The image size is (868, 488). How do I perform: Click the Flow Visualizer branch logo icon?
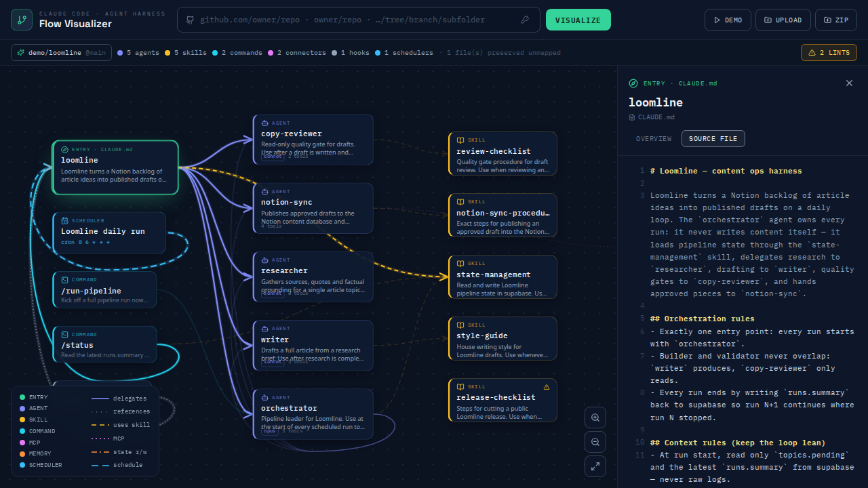(x=22, y=20)
